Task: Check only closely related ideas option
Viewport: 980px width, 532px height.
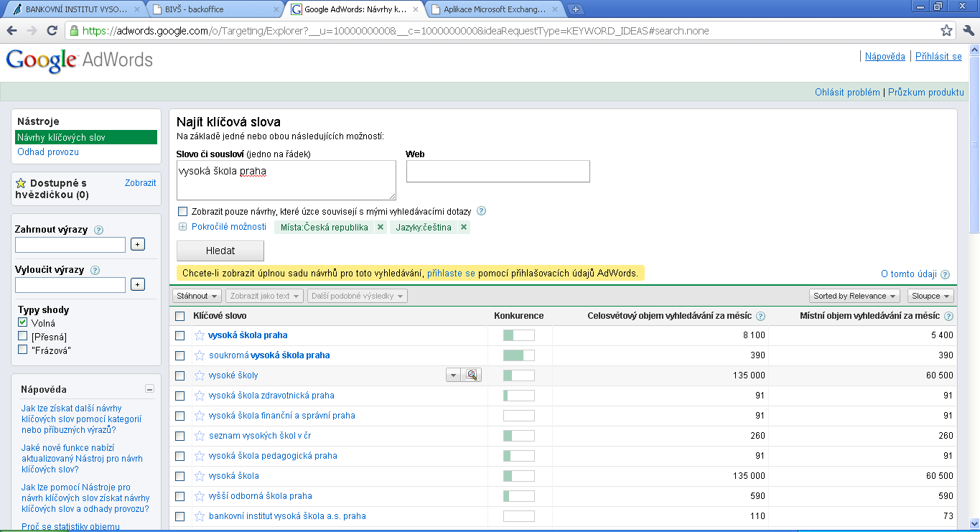Action: pyautogui.click(x=182, y=212)
